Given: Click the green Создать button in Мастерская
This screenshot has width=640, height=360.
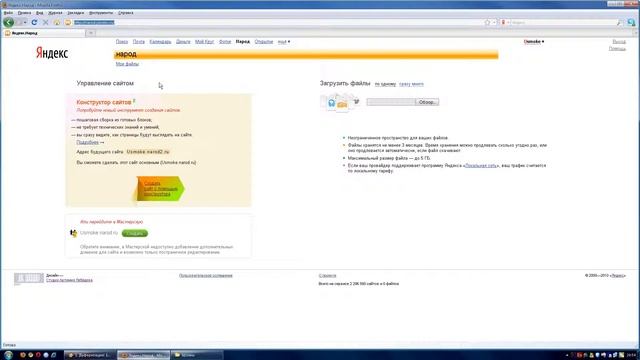Looking at the screenshot, I should coord(135,233).
